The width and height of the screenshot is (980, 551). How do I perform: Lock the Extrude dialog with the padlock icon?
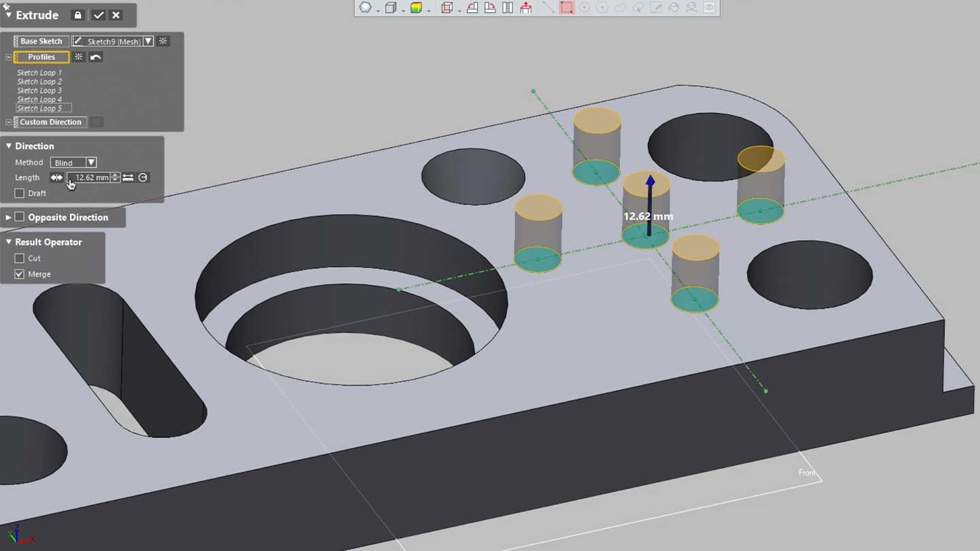pyautogui.click(x=77, y=15)
